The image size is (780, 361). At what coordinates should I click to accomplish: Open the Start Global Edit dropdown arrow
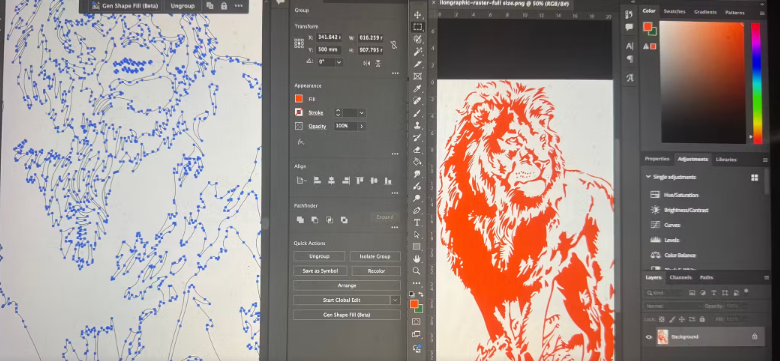tap(395, 300)
